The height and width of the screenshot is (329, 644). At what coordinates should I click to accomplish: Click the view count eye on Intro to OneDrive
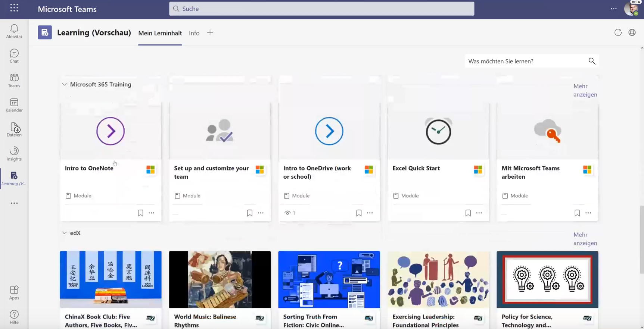pyautogui.click(x=287, y=213)
